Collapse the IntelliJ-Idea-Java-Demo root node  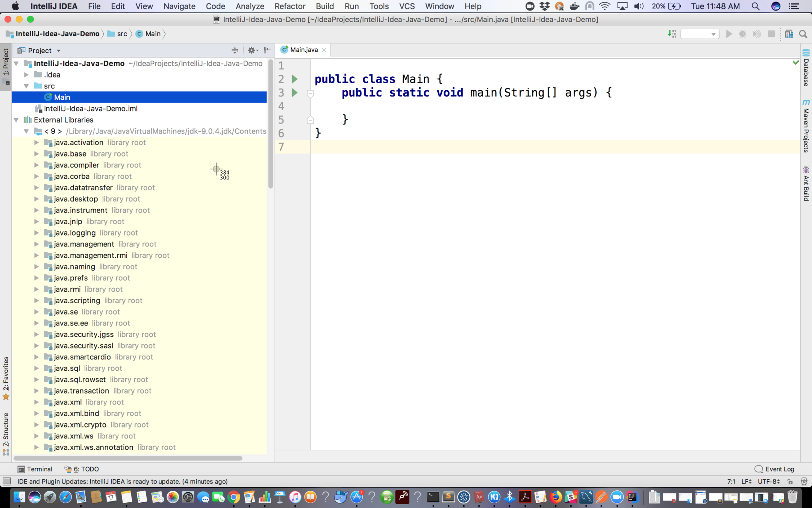tap(16, 64)
